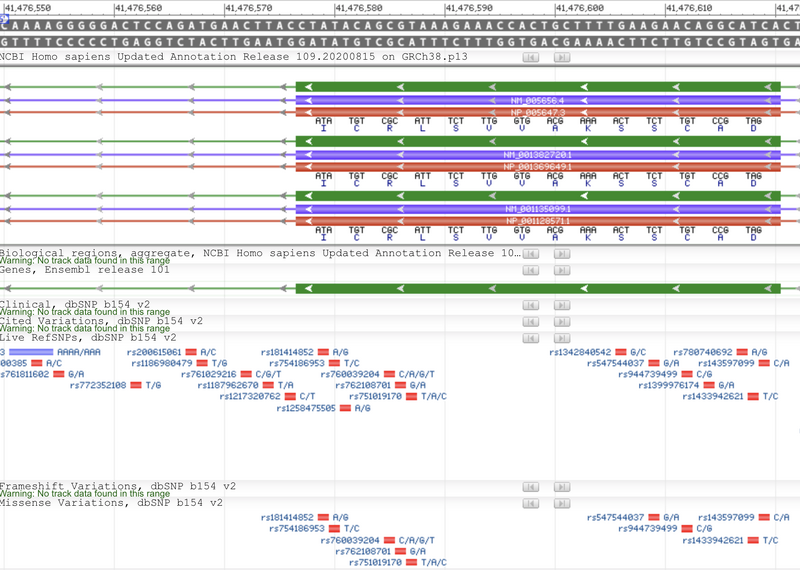Click the blue icon left of the sequence row
This screenshot has height=570, width=800.
[5, 18]
